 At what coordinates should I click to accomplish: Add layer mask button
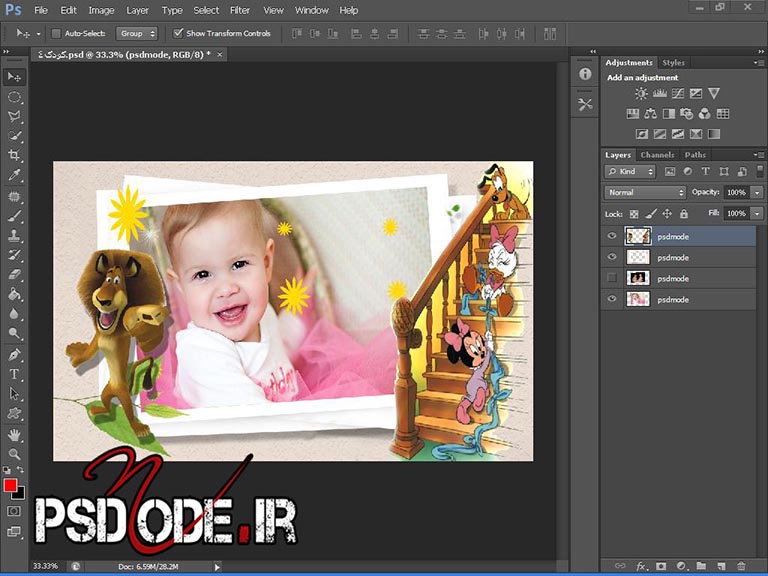coord(661,566)
